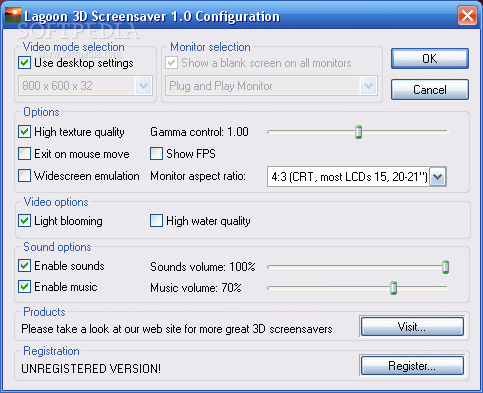This screenshot has width=483, height=393.
Task: Disable High texture quality
Action: pos(24,132)
